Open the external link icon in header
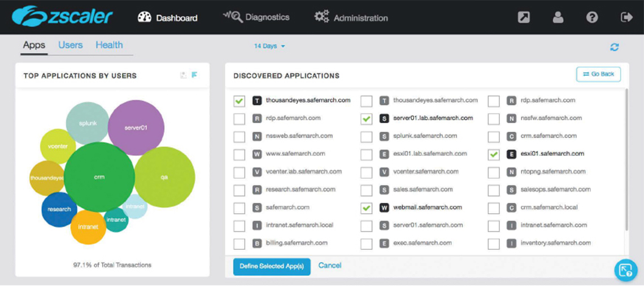This screenshot has height=286, width=644. click(524, 18)
